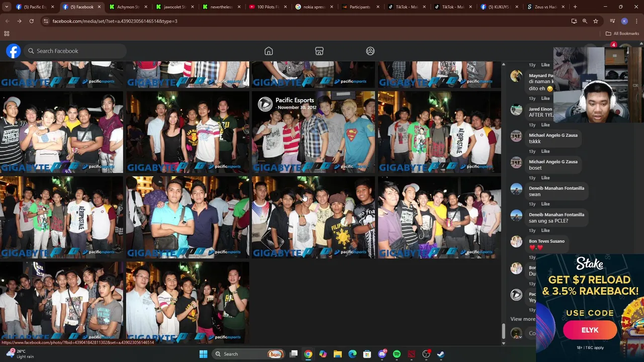
Task: Open Discord from the taskbar
Action: 382,354
